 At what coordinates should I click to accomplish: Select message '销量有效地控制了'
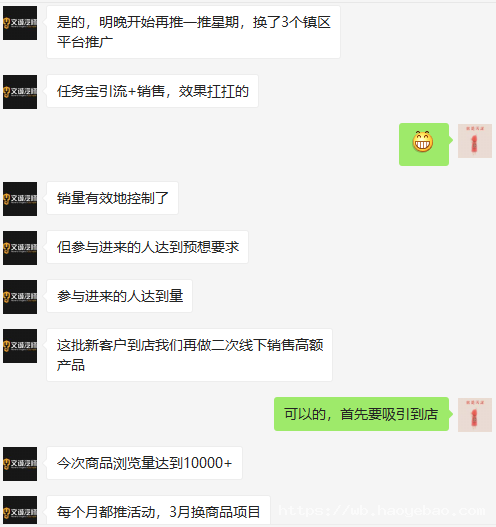[x=113, y=198]
